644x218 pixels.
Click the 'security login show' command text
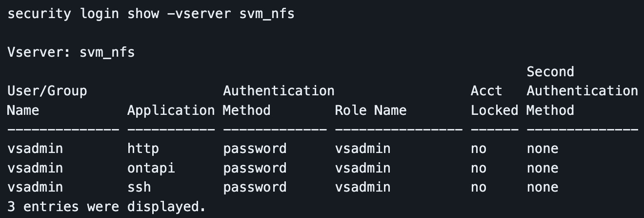(83, 13)
